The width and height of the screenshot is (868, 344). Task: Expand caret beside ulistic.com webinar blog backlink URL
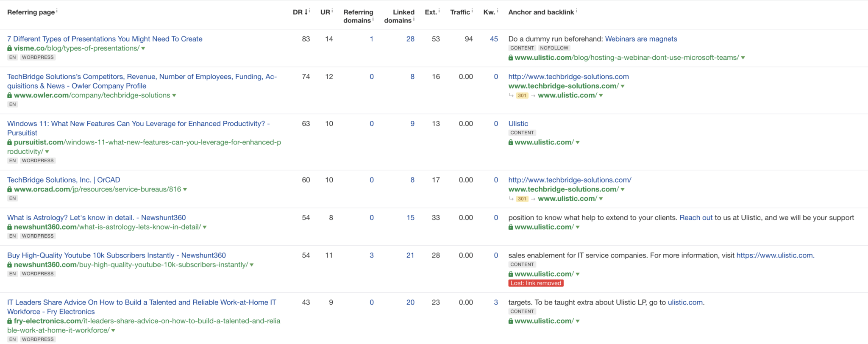click(x=743, y=58)
